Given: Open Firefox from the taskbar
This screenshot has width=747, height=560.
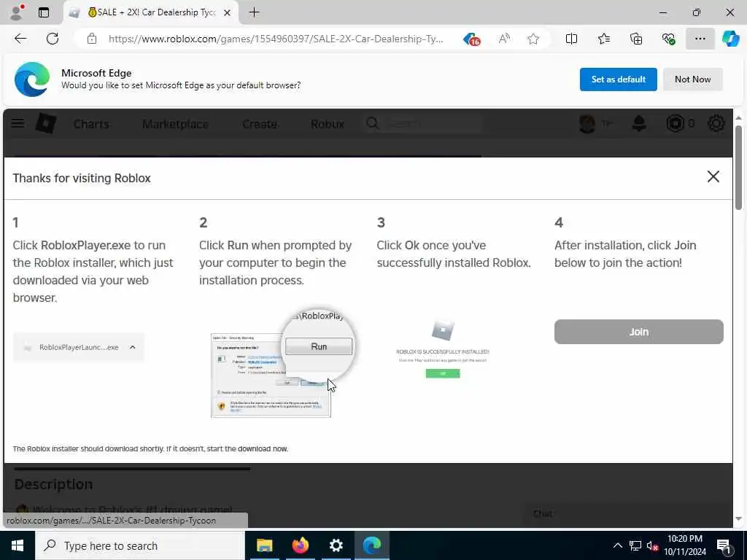Looking at the screenshot, I should pos(300,545).
